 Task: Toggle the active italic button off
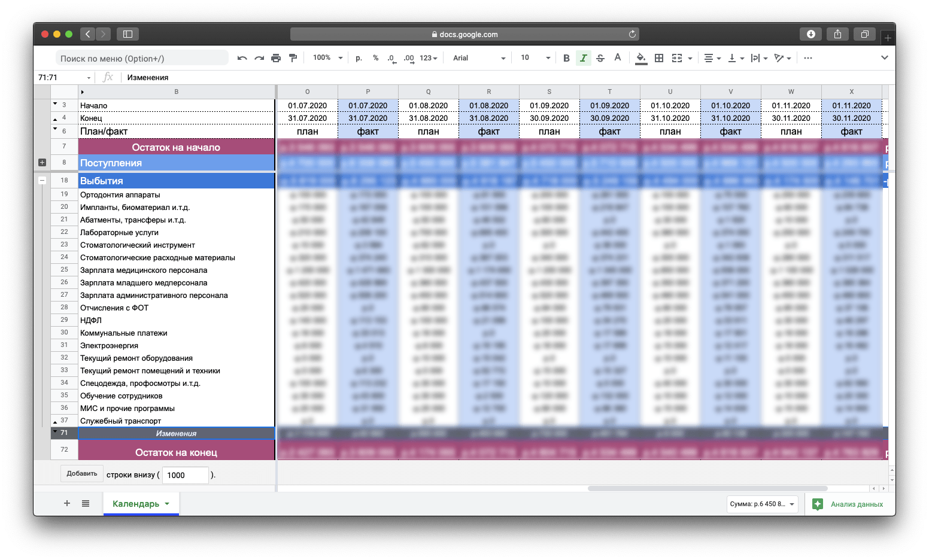[583, 58]
